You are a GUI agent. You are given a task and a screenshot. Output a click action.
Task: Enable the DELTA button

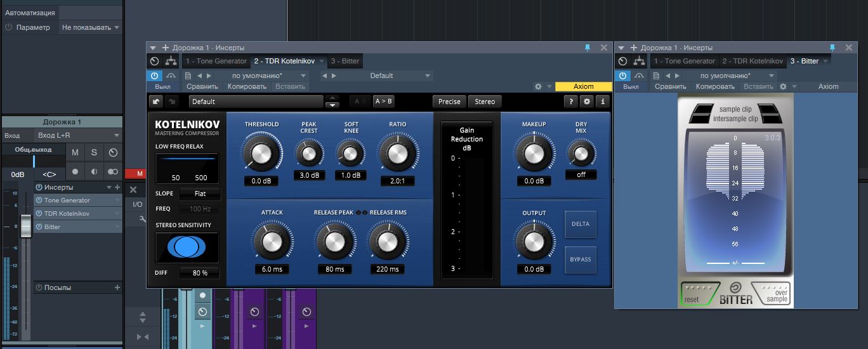pos(581,224)
